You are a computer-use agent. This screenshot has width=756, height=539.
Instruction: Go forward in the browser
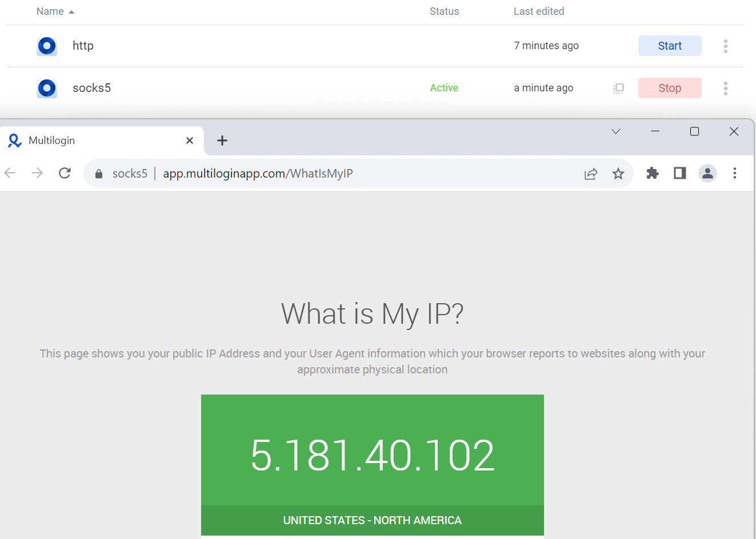click(x=37, y=173)
